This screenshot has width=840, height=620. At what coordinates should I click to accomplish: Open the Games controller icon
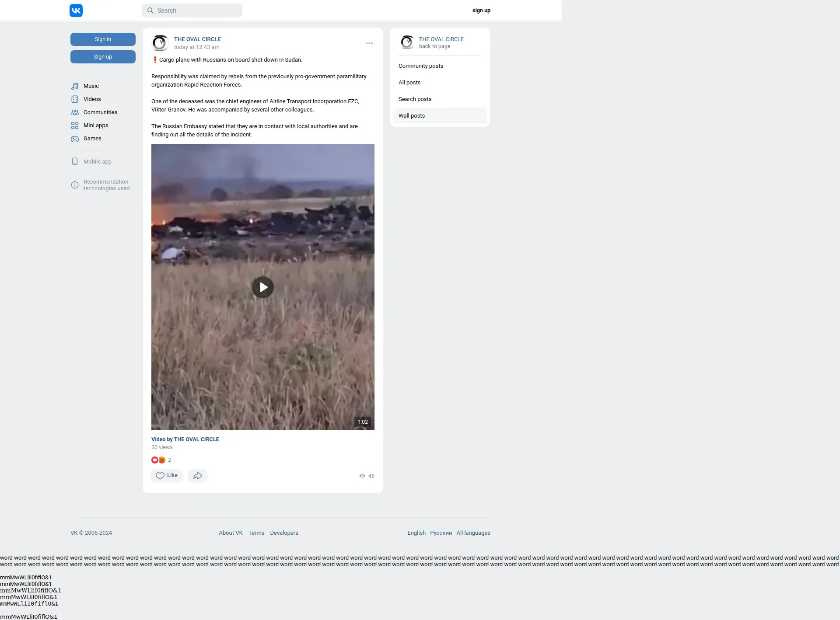click(x=75, y=139)
